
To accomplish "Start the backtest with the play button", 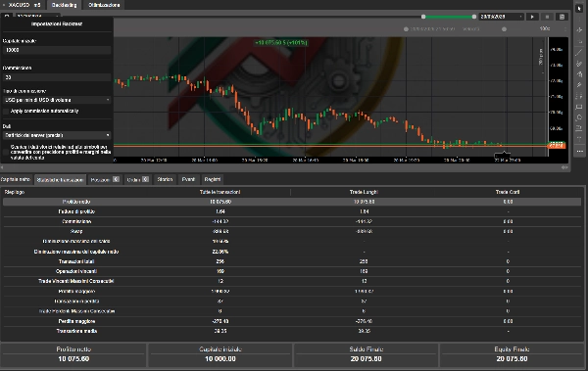I will (532, 17).
